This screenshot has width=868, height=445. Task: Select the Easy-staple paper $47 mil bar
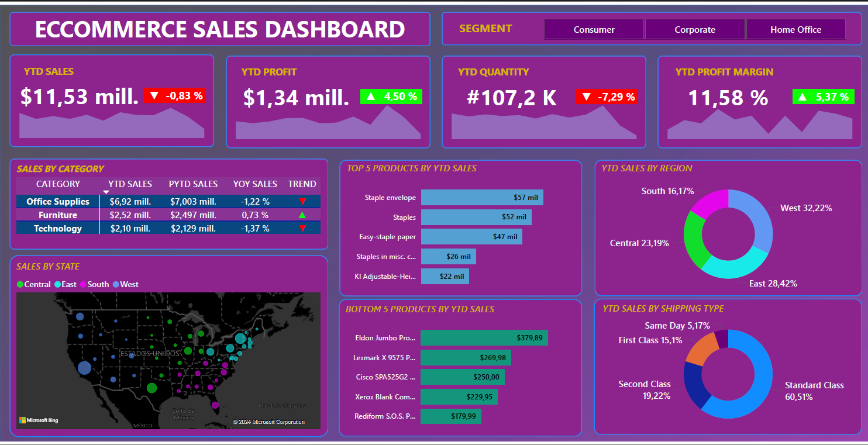tap(471, 237)
